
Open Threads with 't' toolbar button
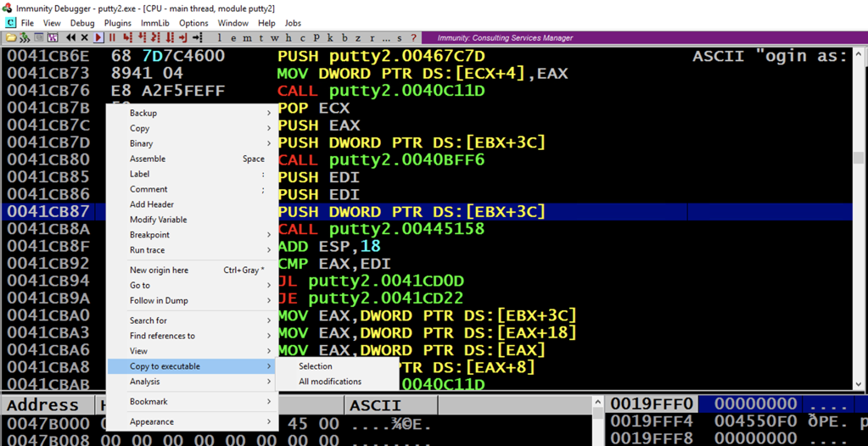click(x=260, y=37)
